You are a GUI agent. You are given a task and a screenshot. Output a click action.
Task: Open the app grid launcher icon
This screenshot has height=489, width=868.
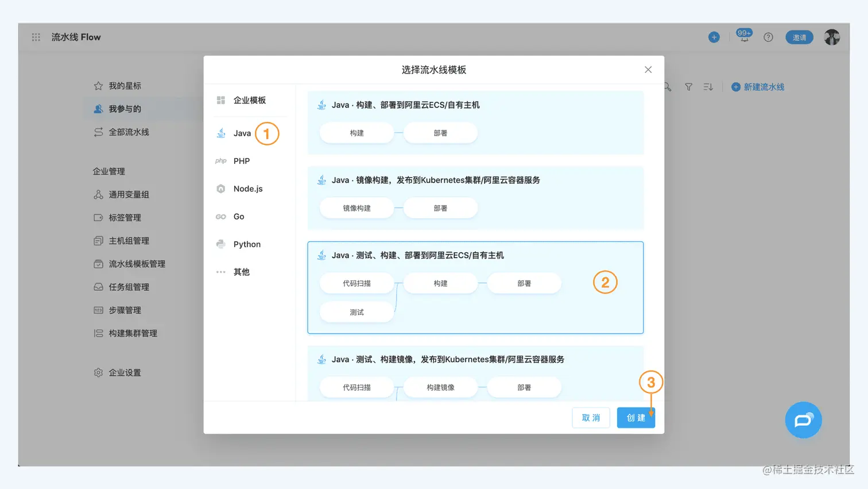tap(36, 37)
